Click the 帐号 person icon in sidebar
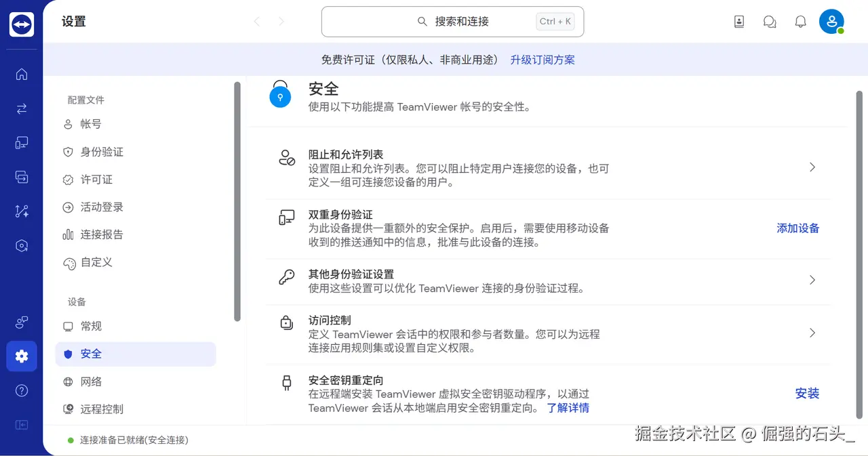The height and width of the screenshot is (456, 868). click(x=68, y=124)
